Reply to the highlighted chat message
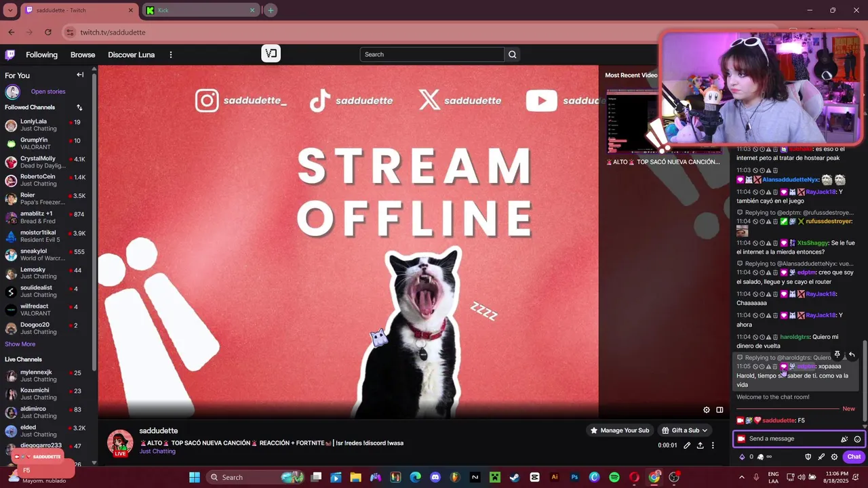 coord(852,354)
